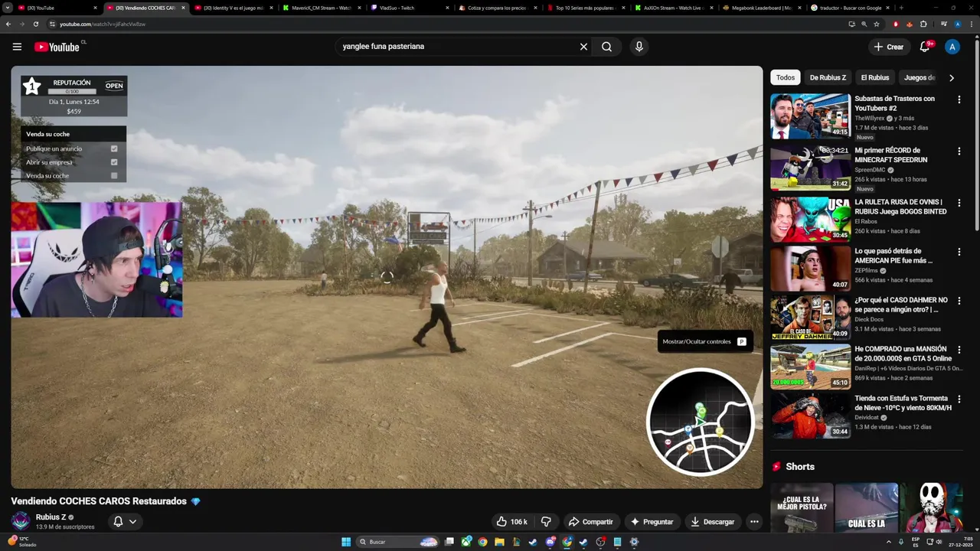Open Settings gear from the taskbar
This screenshot has height=551, width=980.
coord(634,542)
